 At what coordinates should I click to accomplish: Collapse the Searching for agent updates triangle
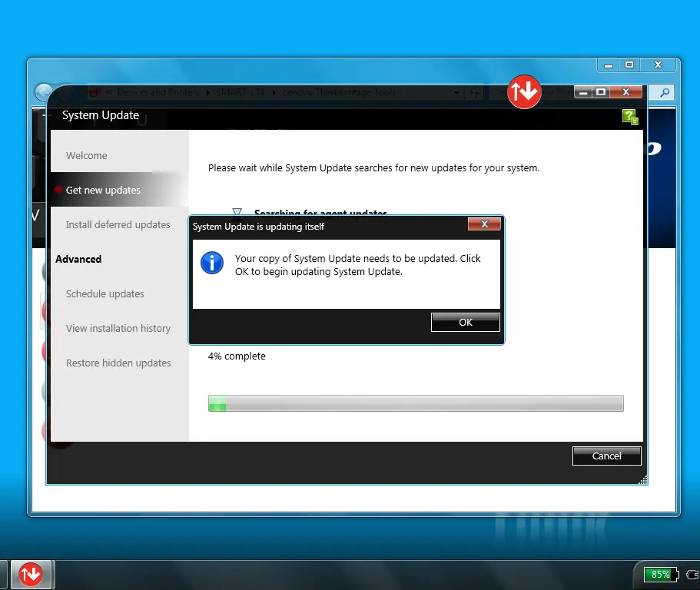pyautogui.click(x=237, y=213)
